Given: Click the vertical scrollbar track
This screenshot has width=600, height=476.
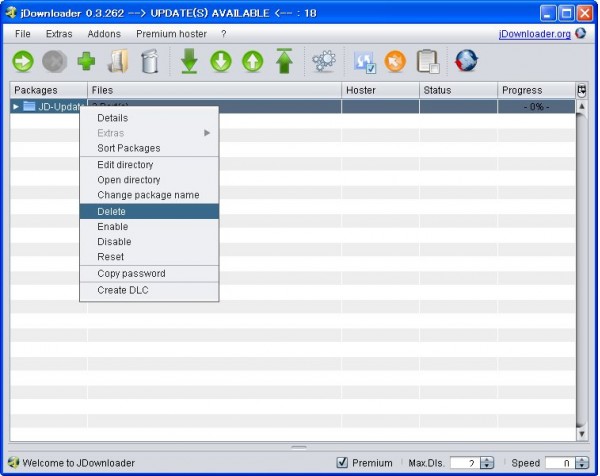Looking at the screenshot, I should [581, 270].
